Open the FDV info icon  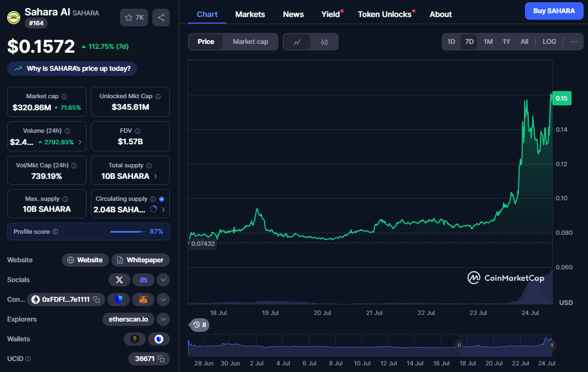[138, 131]
